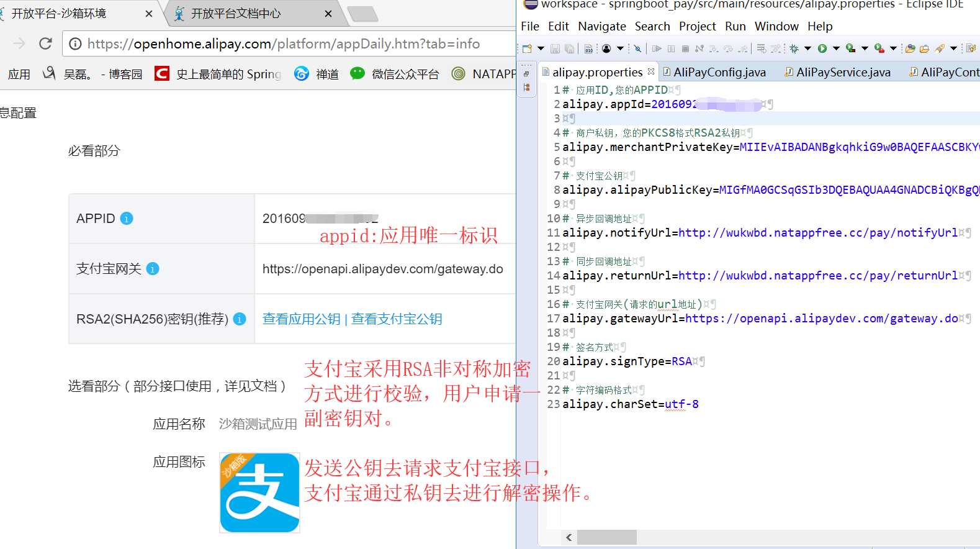This screenshot has width=980, height=549.
Task: Switch to the AliPayService.java editor tab
Action: 837,72
